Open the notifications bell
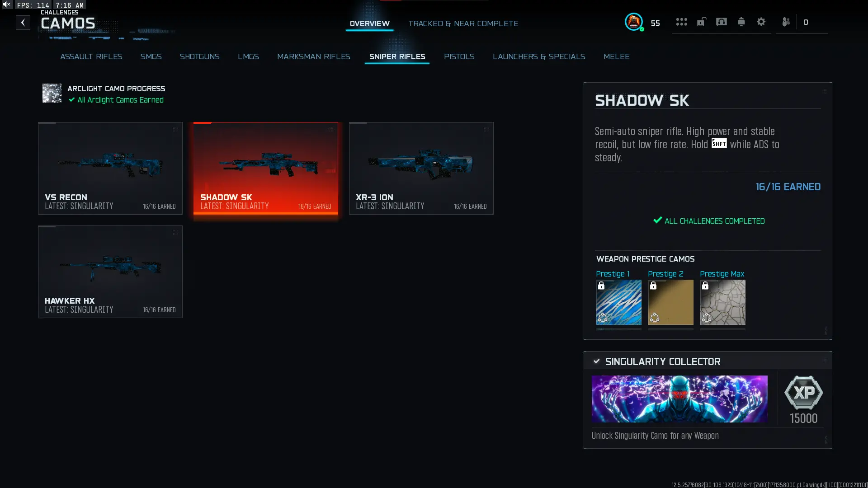The height and width of the screenshot is (488, 868). point(741,22)
